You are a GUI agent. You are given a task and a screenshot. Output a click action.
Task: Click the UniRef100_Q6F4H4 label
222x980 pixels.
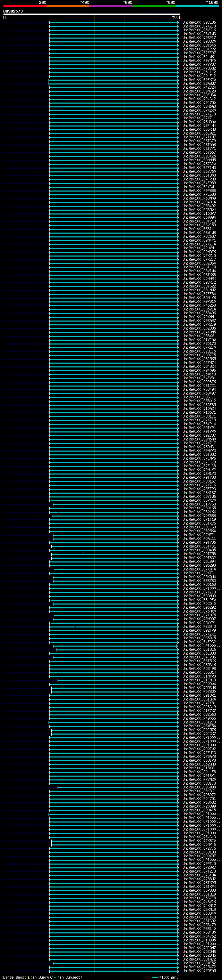pos(199,125)
